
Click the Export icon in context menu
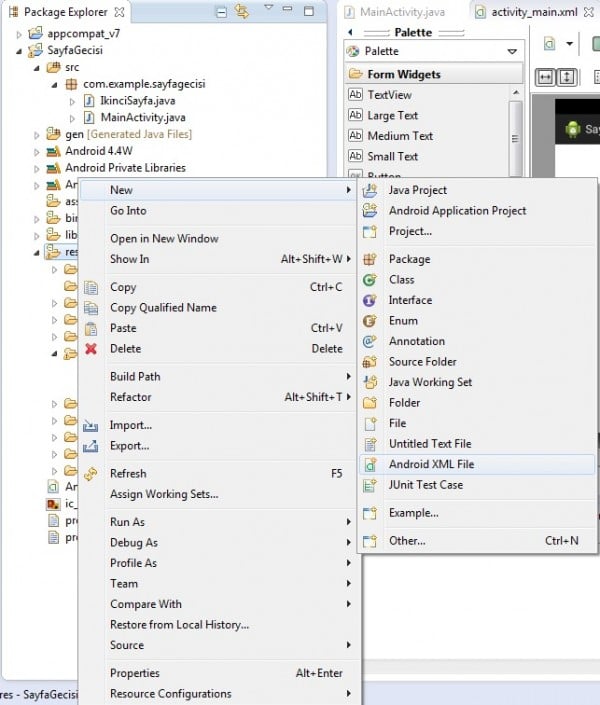pos(90,446)
